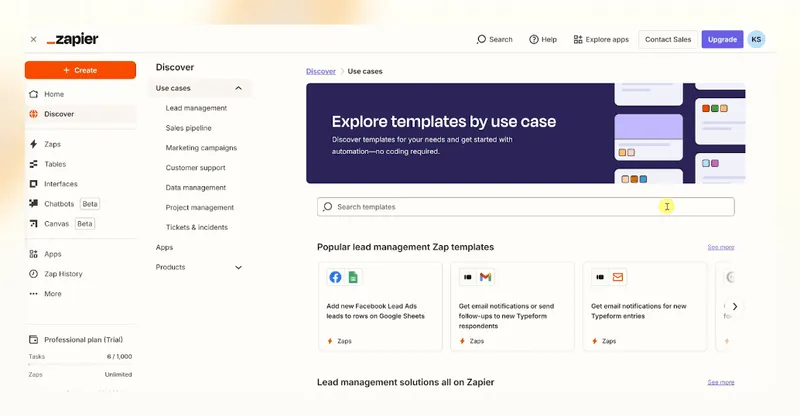Expand the Products section

coord(238,267)
